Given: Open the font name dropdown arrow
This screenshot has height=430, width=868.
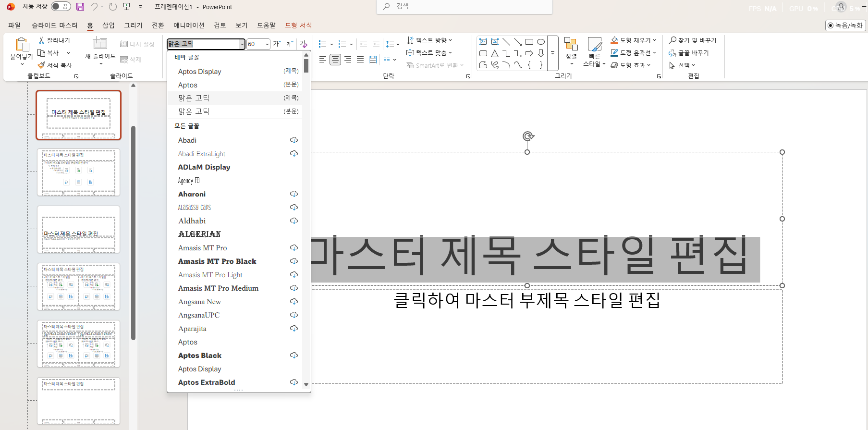Looking at the screenshot, I should [x=242, y=44].
